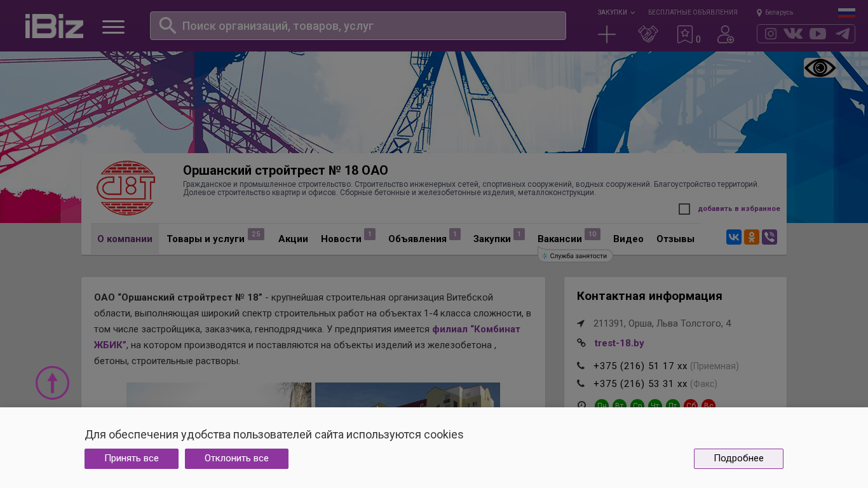Expand the ЗАКУПКИ dropdown
The width and height of the screenshot is (868, 488).
click(x=616, y=12)
